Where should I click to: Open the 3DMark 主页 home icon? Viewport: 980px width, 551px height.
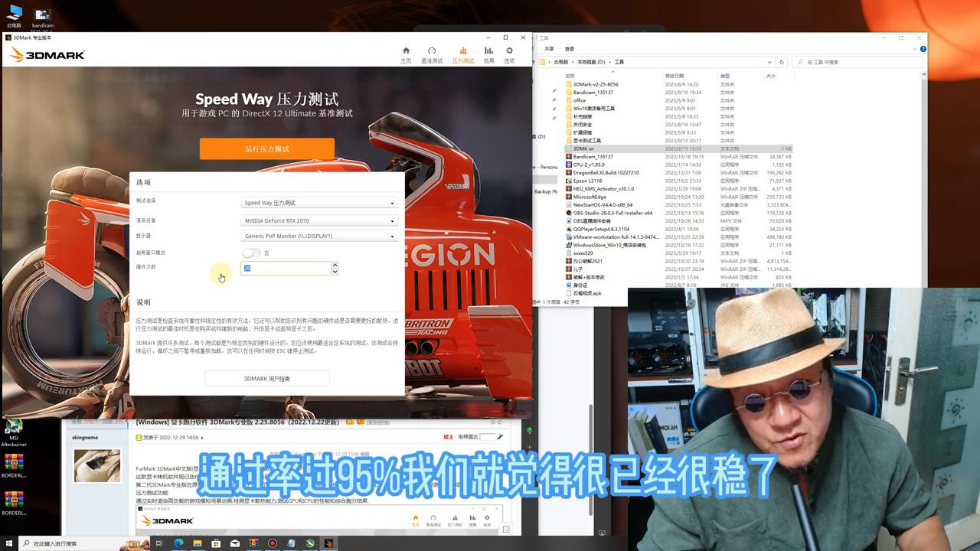tap(406, 51)
